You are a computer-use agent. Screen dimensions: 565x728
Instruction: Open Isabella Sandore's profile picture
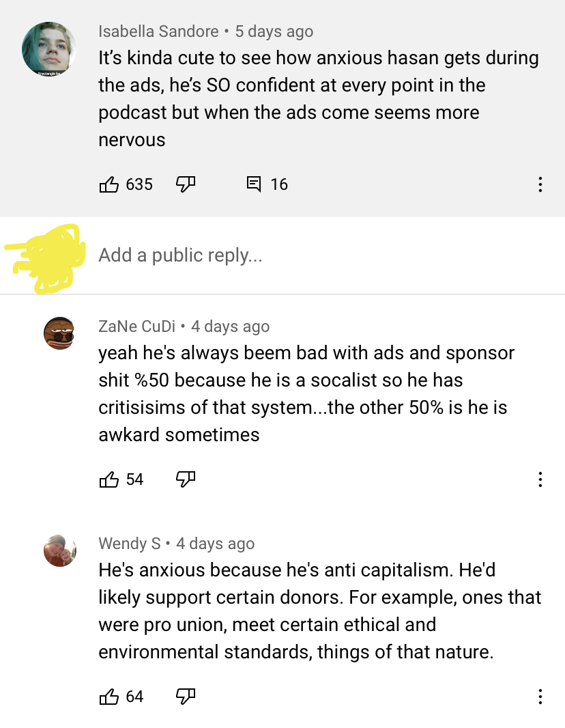tap(48, 48)
